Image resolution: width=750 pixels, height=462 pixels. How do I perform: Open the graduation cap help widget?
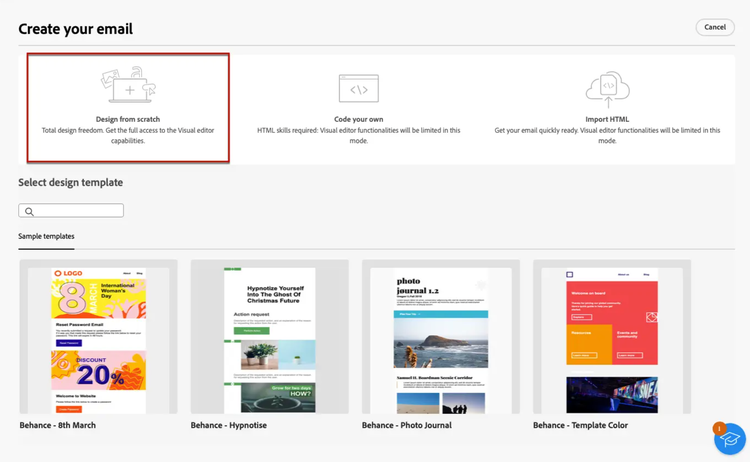pyautogui.click(x=729, y=438)
